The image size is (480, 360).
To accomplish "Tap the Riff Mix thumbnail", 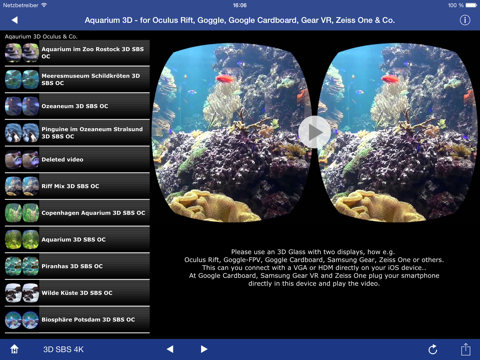I will (22, 186).
